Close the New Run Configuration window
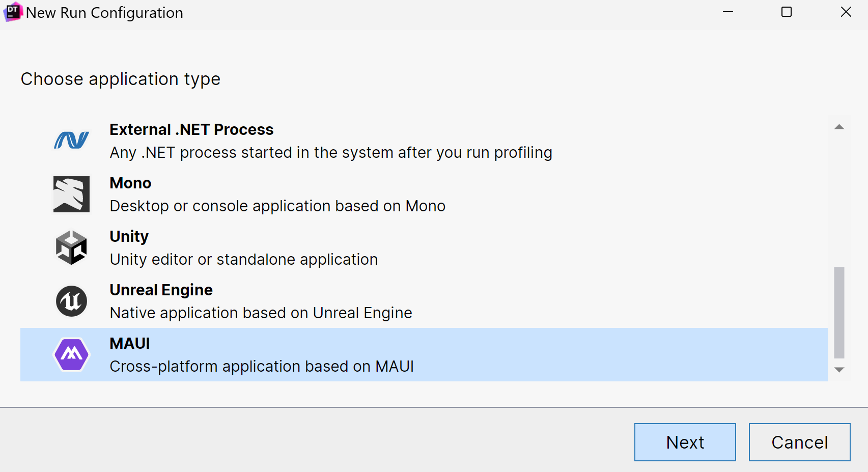The image size is (868, 472). (x=846, y=12)
